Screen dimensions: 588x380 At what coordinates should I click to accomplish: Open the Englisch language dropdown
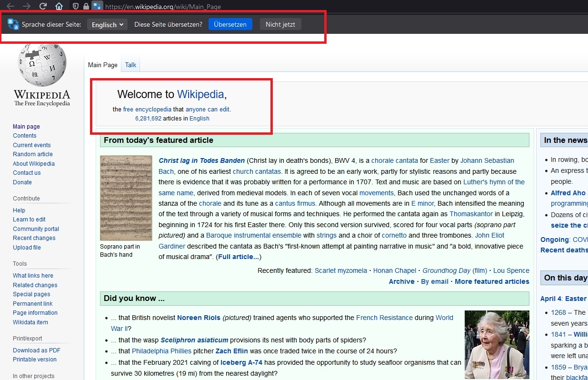pyautogui.click(x=107, y=25)
